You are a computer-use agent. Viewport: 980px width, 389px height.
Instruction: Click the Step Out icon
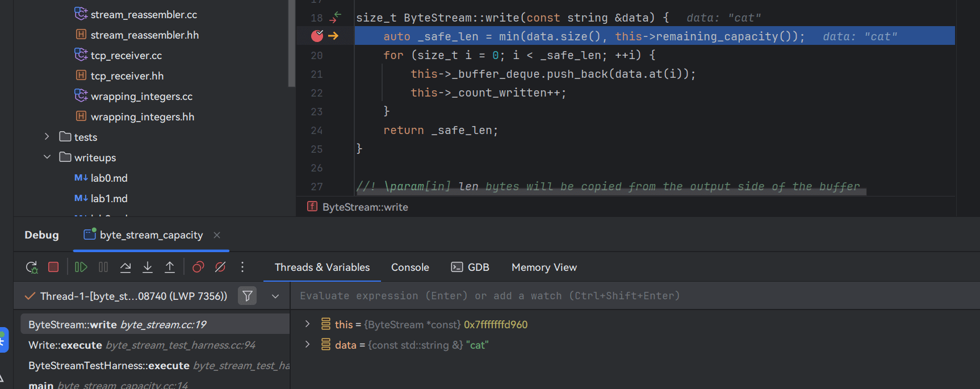click(x=170, y=267)
